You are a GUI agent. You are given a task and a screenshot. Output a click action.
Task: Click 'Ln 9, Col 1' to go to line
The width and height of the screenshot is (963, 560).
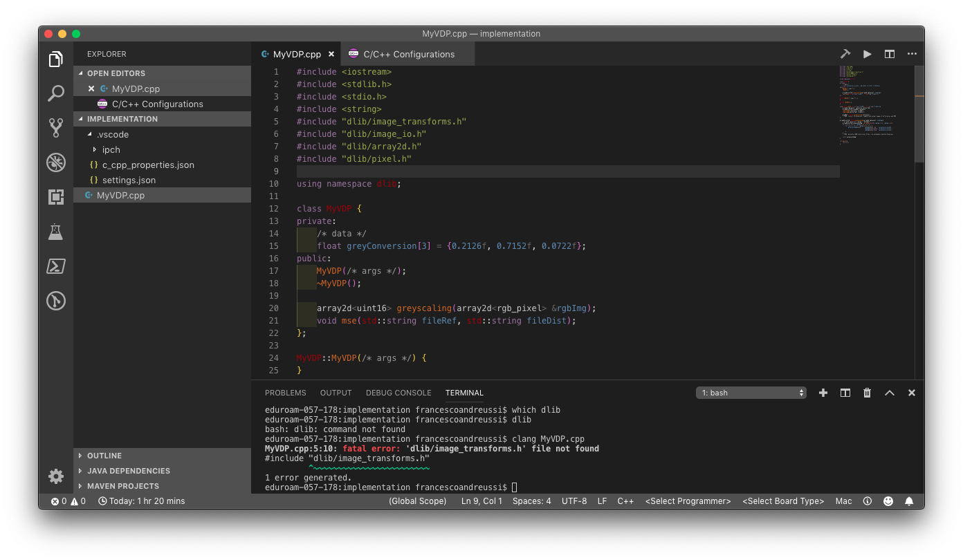click(481, 501)
